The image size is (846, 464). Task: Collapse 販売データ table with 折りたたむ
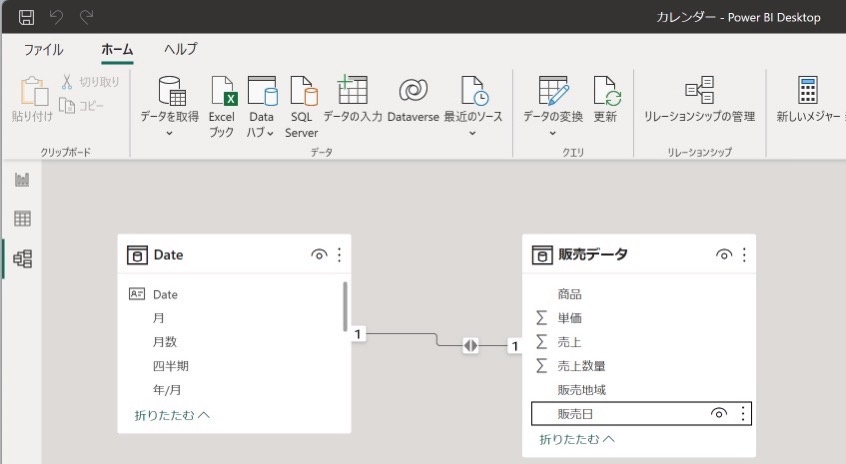577,439
